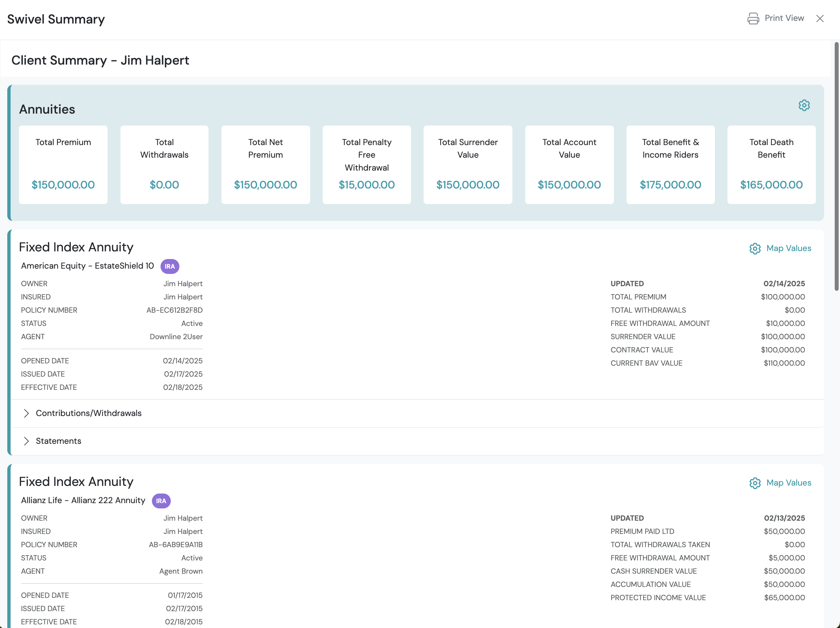Click the ACCUMULATION VALUE label
840x628 pixels.
[650, 585]
